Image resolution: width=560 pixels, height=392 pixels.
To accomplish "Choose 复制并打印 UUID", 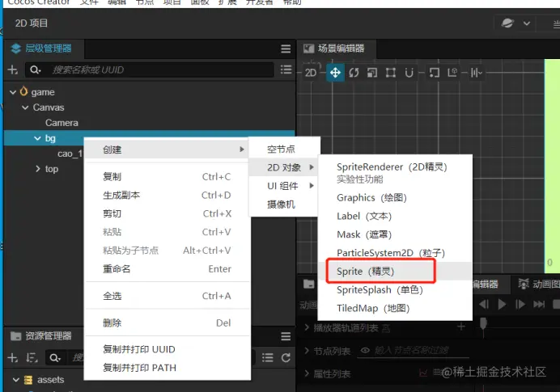I will point(168,349).
